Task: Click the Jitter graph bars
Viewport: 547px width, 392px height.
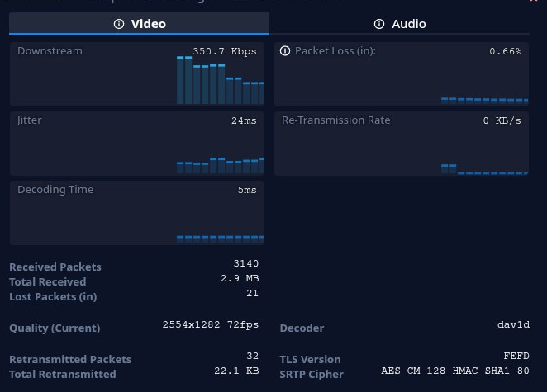Action: tap(220, 165)
